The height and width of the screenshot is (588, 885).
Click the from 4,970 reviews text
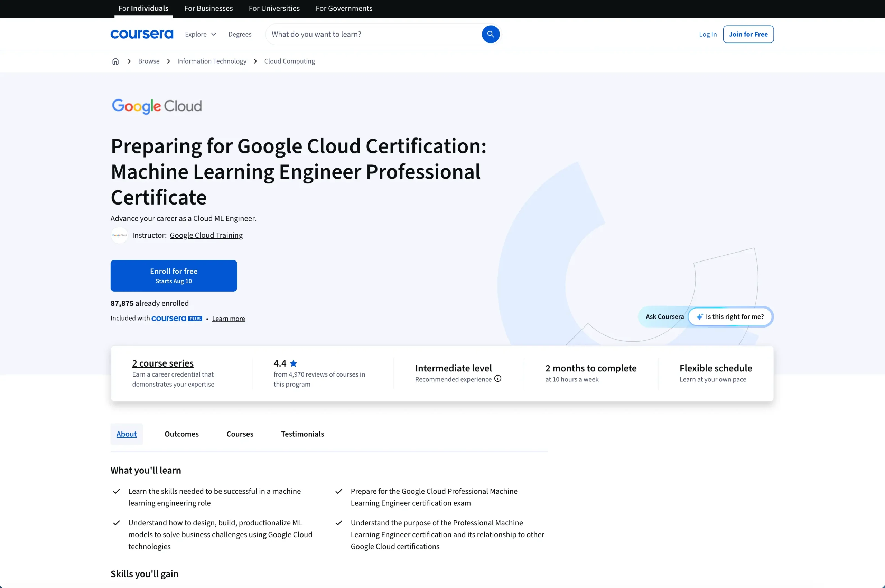tap(319, 379)
